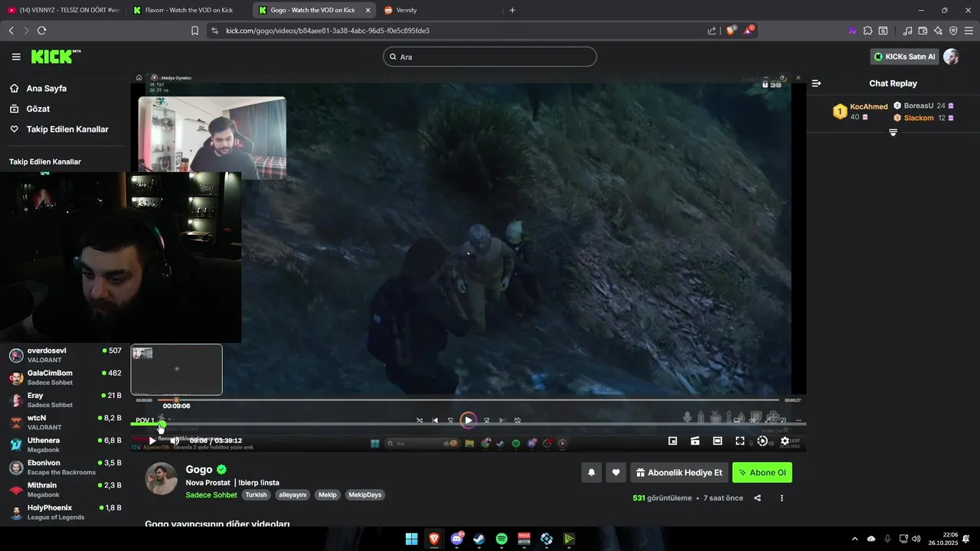Open the video's three-dot options menu
The width and height of the screenshot is (980, 551).
tap(782, 498)
